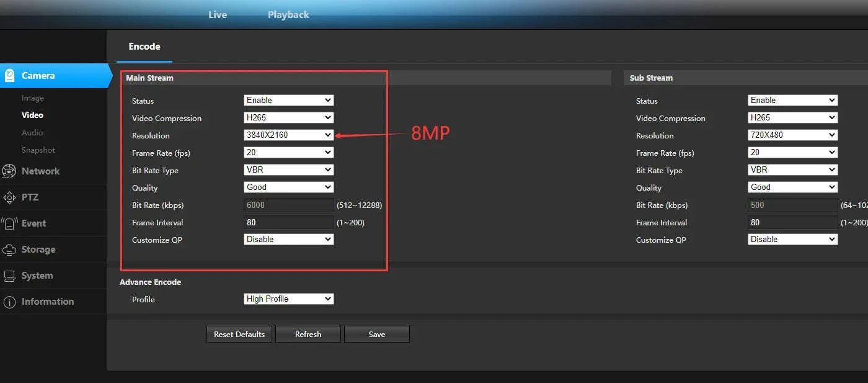Expand Main Stream Video Compression dropdown
The image size is (868, 383).
click(x=289, y=118)
